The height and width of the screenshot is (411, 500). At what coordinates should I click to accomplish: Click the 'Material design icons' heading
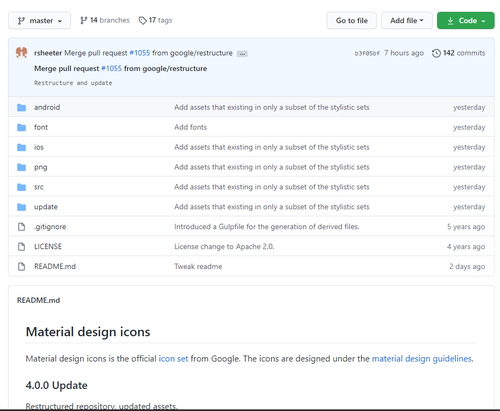[88, 332]
